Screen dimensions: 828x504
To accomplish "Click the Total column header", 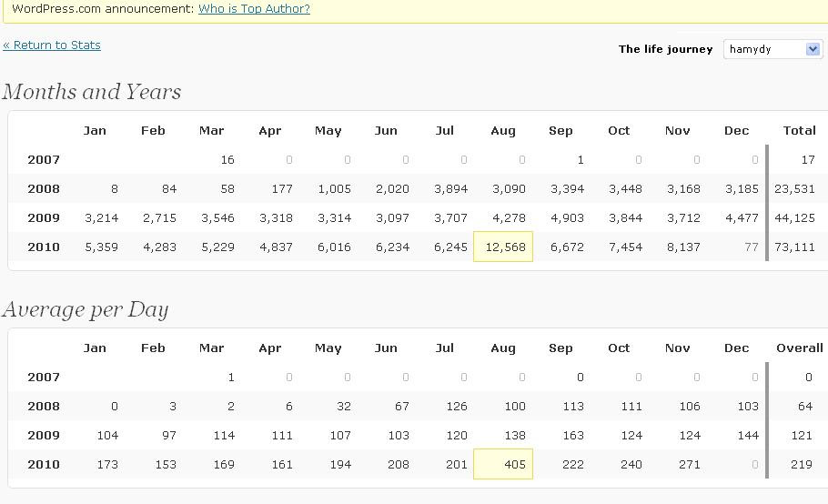I will pos(799,130).
